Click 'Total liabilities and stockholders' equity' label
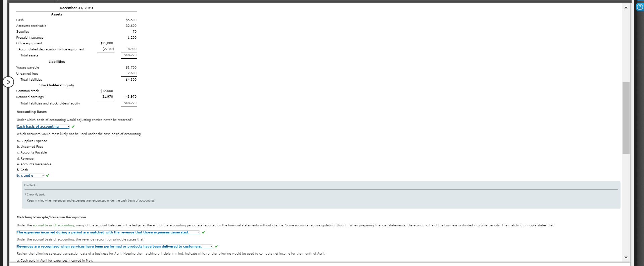 50,103
